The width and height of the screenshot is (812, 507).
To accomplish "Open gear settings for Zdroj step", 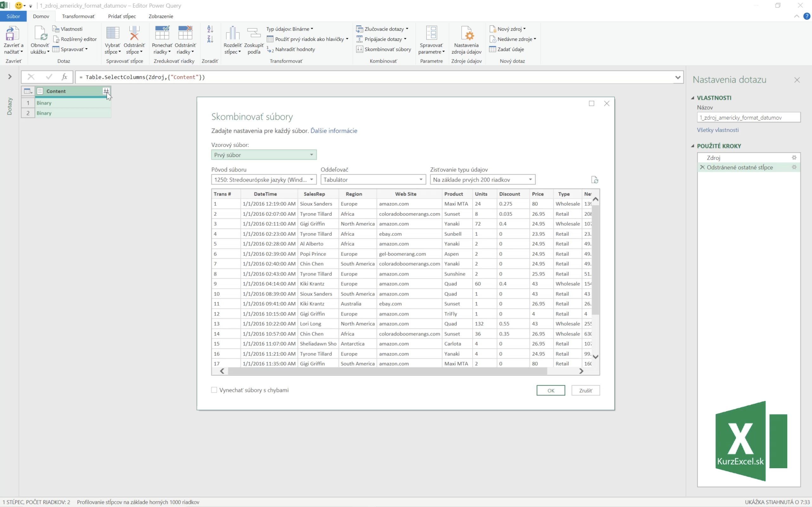I will 794,158.
